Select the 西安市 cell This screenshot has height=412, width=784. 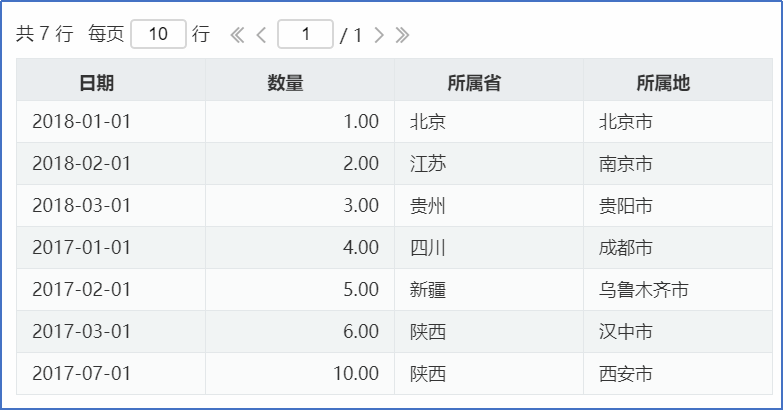click(x=678, y=374)
